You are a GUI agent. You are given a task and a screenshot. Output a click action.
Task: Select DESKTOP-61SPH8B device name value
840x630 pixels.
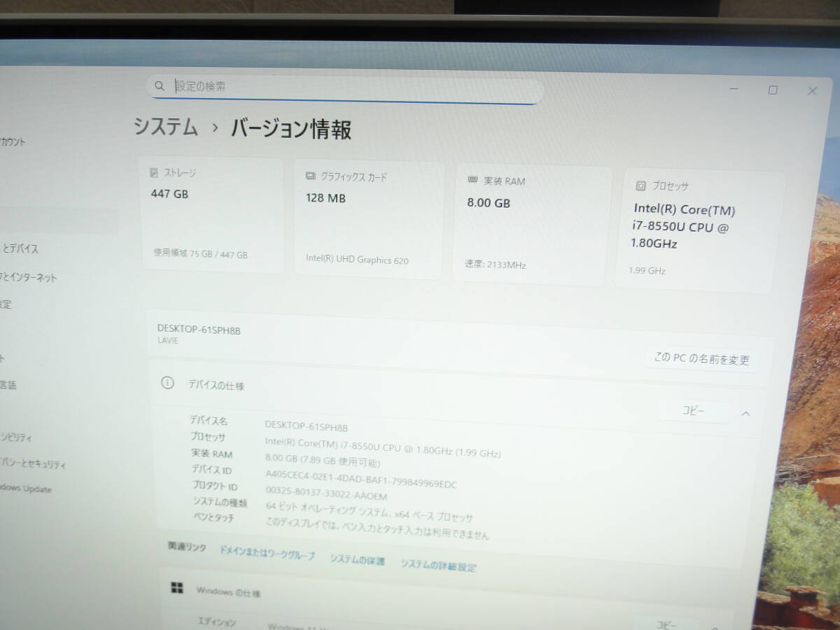307,426
